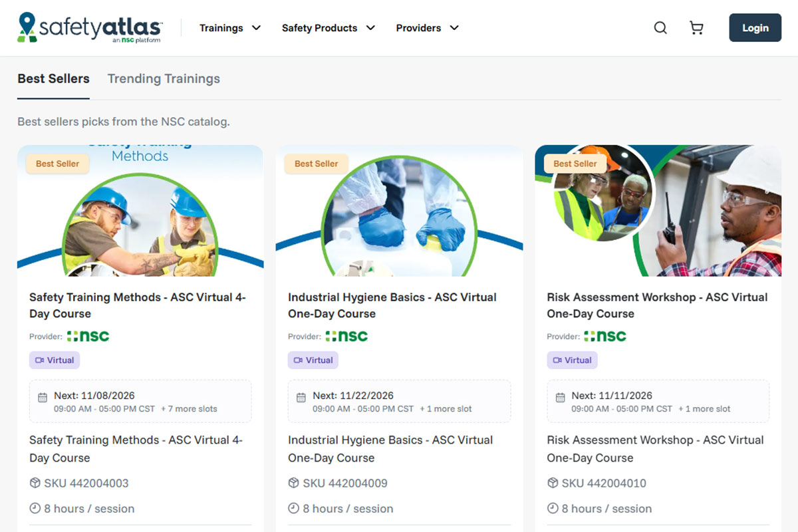
Task: Click '+ 1 more slot' on Industrial Hygiene card
Action: (446, 409)
